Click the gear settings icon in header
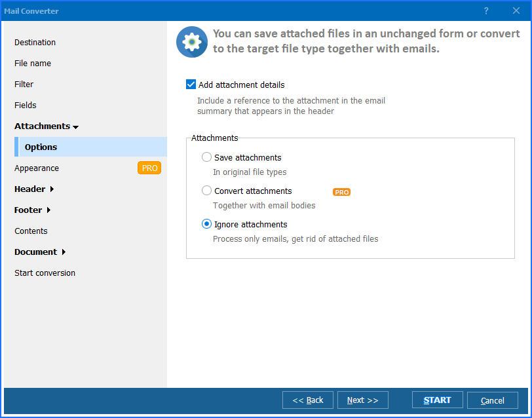Viewport: 532px width, 418px height. [x=191, y=42]
